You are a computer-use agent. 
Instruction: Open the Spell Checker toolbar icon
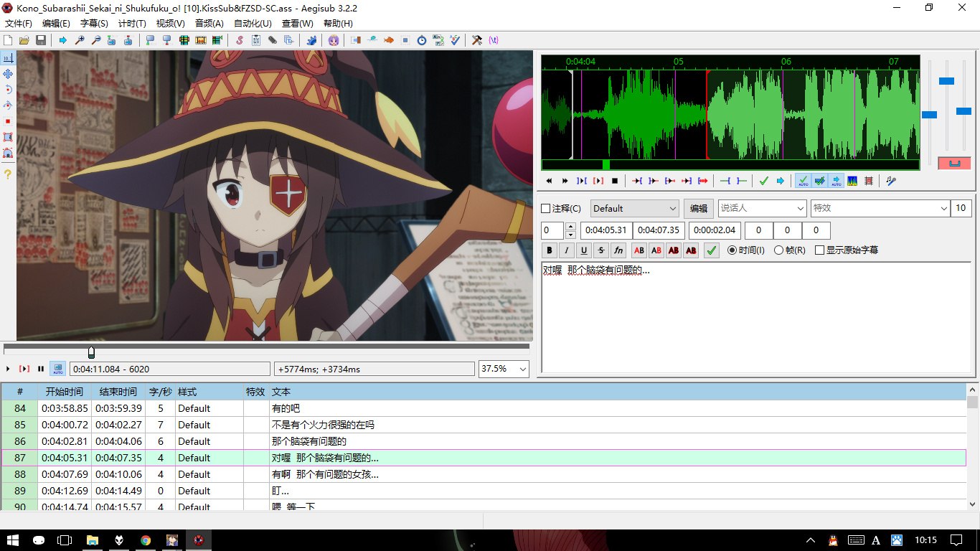click(x=455, y=40)
